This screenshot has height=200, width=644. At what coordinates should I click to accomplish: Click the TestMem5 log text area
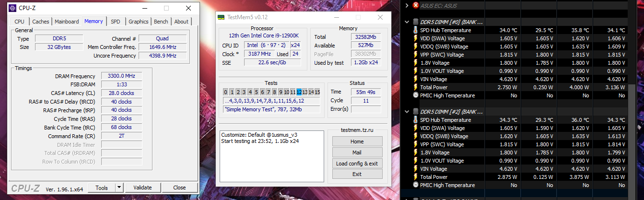[271, 156]
